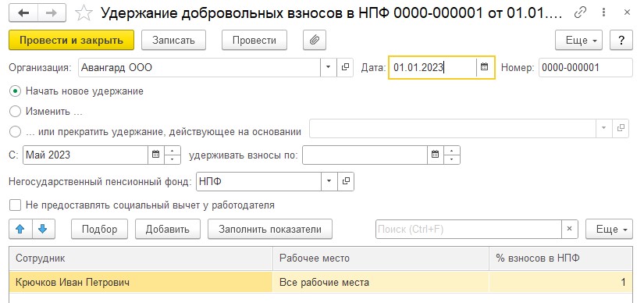The width and height of the screenshot is (644, 303).
Task: Select the Изменить ... radio option
Action: click(x=15, y=112)
